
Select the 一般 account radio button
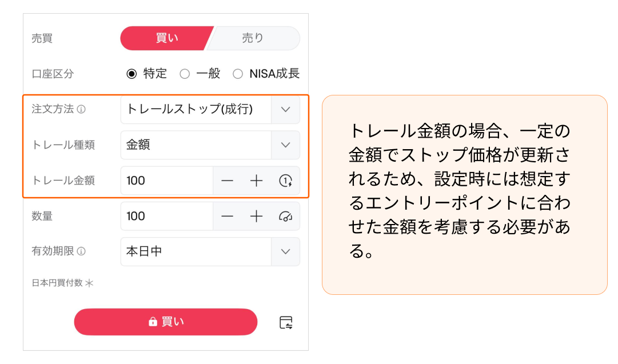(x=185, y=74)
